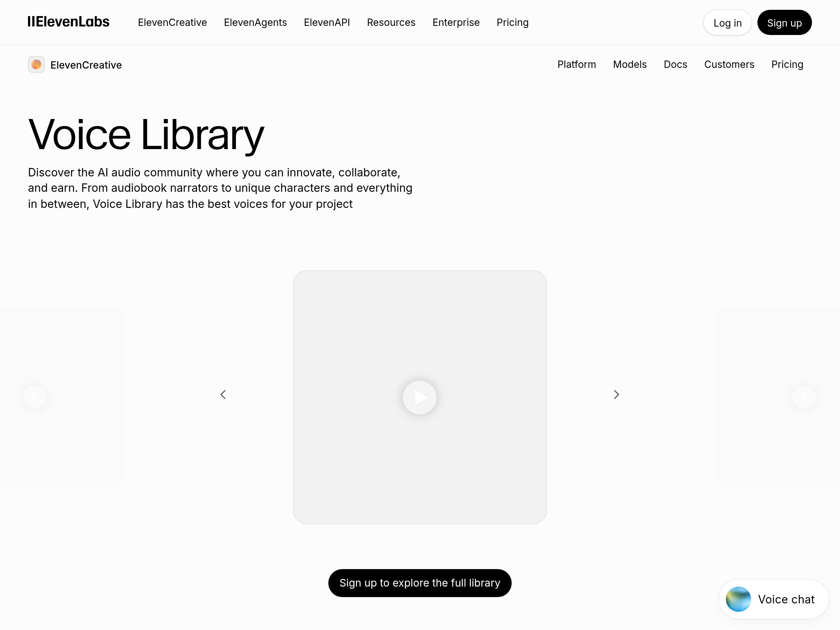The height and width of the screenshot is (630, 840).
Task: Click the Log in button
Action: [x=727, y=23]
